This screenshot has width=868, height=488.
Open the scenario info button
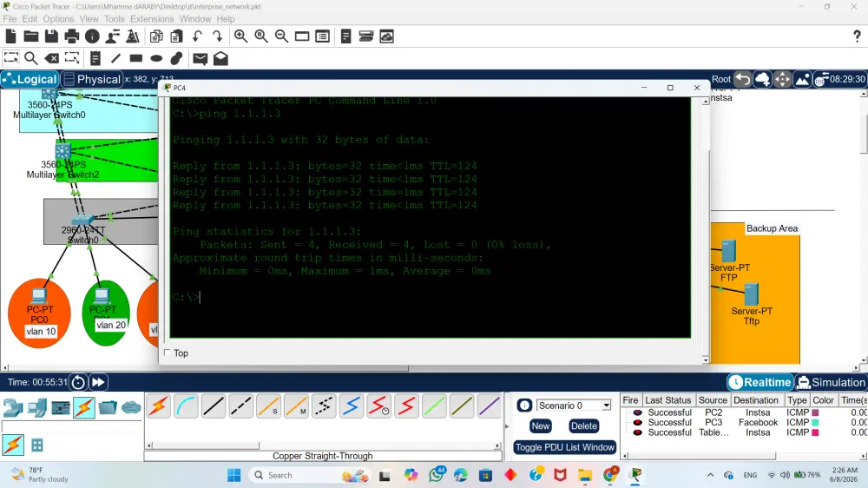(524, 406)
